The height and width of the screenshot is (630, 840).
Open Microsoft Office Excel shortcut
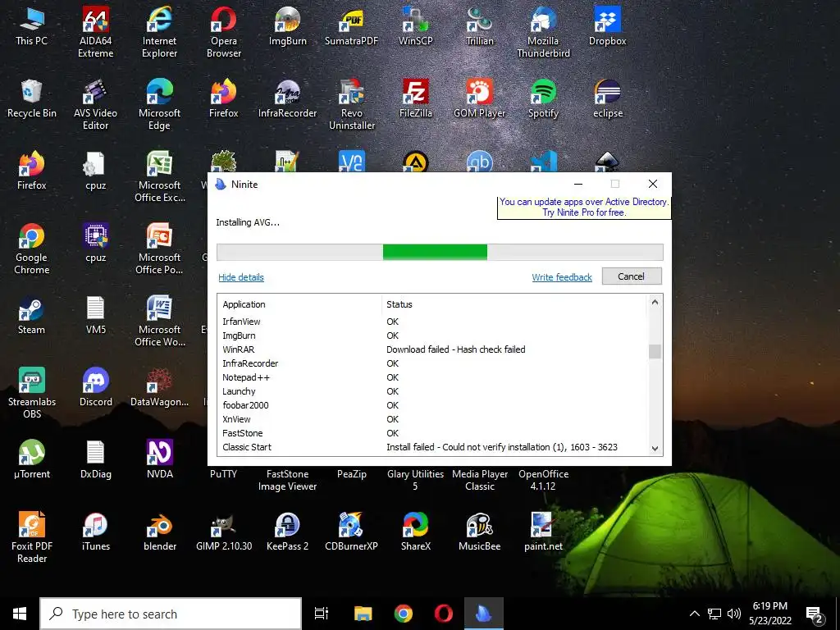tap(159, 176)
